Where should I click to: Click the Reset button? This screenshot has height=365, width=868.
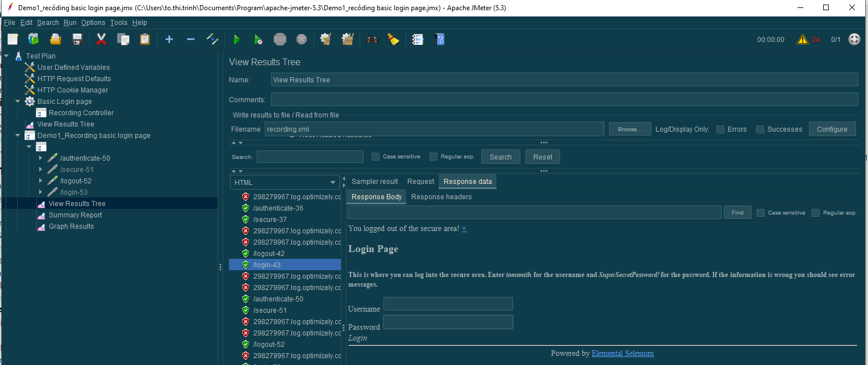pos(542,157)
